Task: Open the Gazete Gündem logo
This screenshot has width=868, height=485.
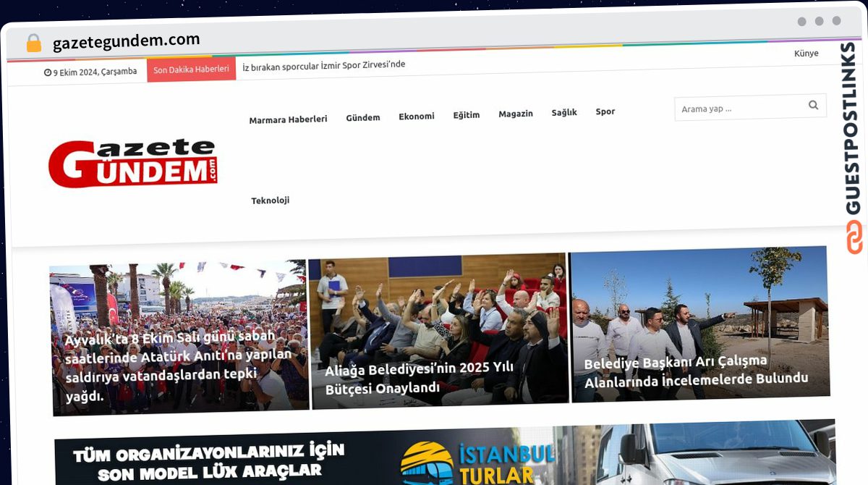Action: click(x=133, y=163)
